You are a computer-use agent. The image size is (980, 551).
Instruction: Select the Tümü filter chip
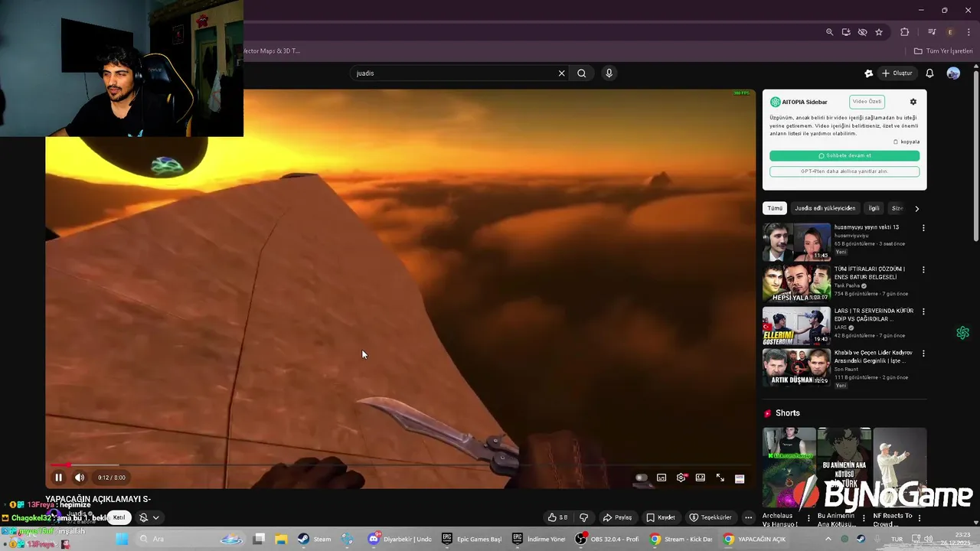click(x=775, y=208)
